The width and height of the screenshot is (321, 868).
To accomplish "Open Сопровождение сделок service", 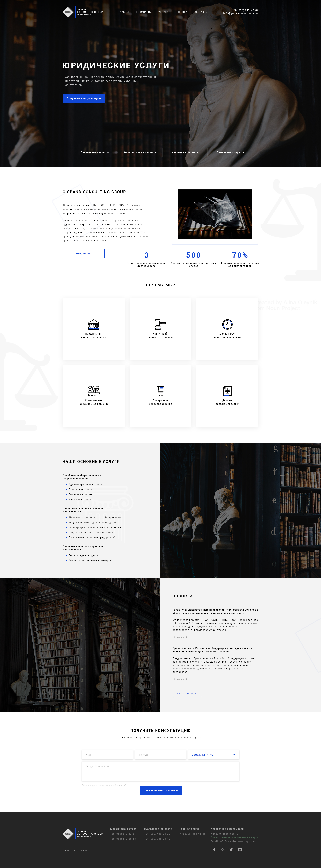I will pyautogui.click(x=84, y=555).
